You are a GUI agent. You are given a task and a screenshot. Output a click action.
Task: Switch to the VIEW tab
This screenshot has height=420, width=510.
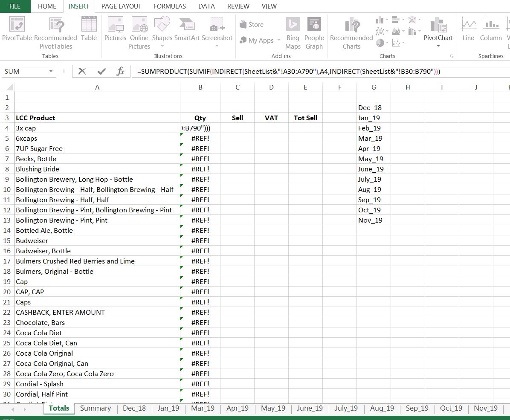click(269, 6)
